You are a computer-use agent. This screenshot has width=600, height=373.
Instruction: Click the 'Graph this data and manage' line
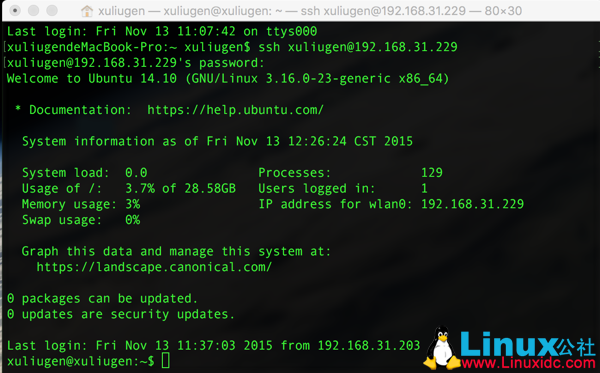(176, 251)
